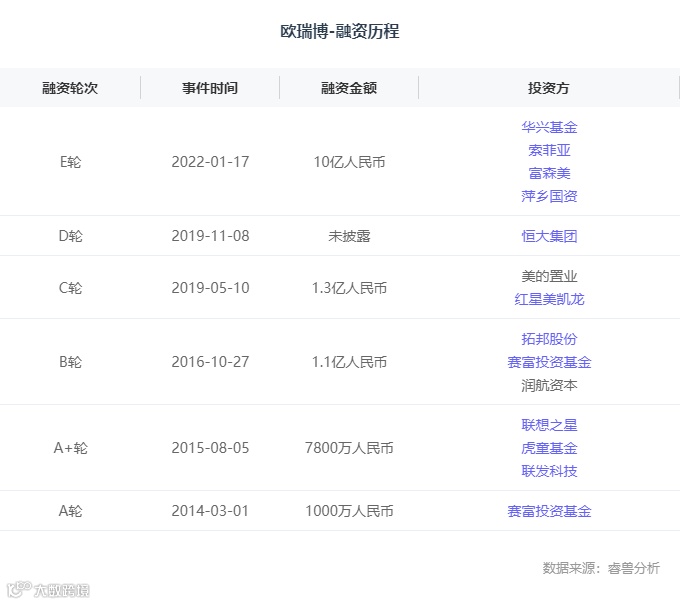The height and width of the screenshot is (604, 680).
Task: Select the amount 10亿人民币
Action: (x=349, y=162)
